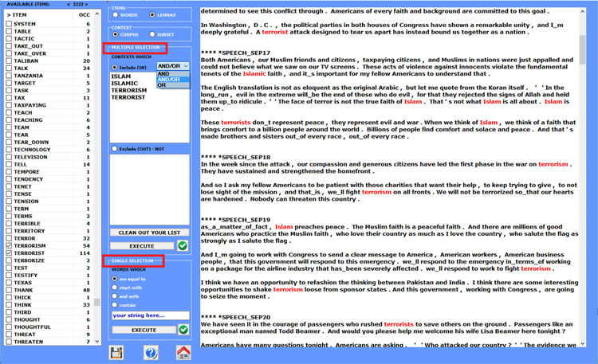Click the *SPEECH_SEP17 heading
This screenshot has height=364, width=598.
click(244, 53)
